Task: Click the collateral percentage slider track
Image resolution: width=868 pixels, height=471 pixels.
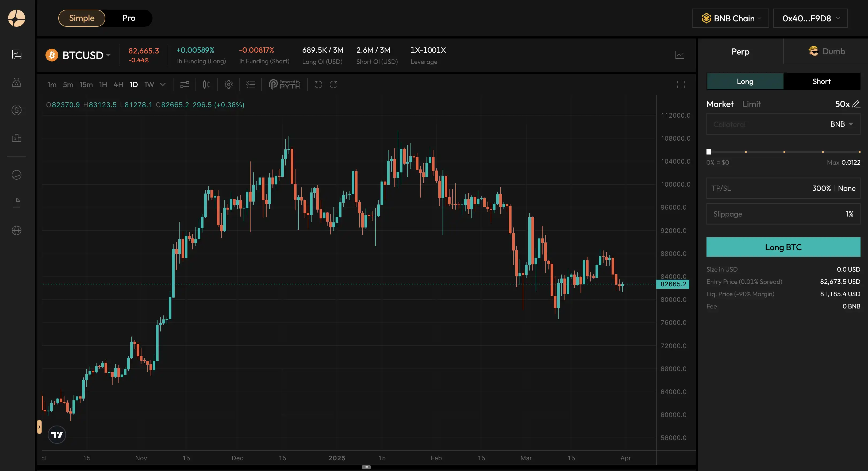Action: pyautogui.click(x=783, y=152)
